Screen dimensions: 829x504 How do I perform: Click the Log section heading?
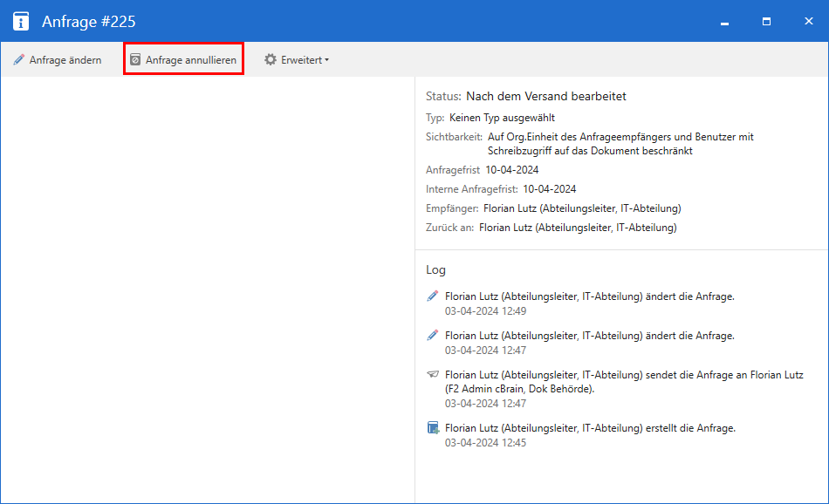point(435,270)
